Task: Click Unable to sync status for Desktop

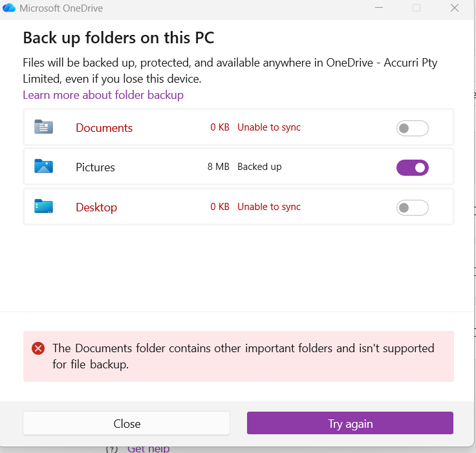Action: point(268,207)
